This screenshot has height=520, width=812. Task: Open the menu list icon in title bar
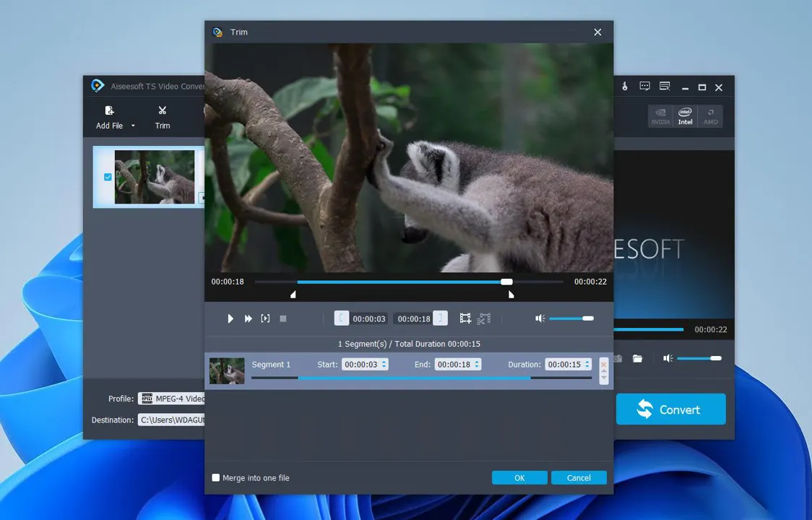click(665, 87)
